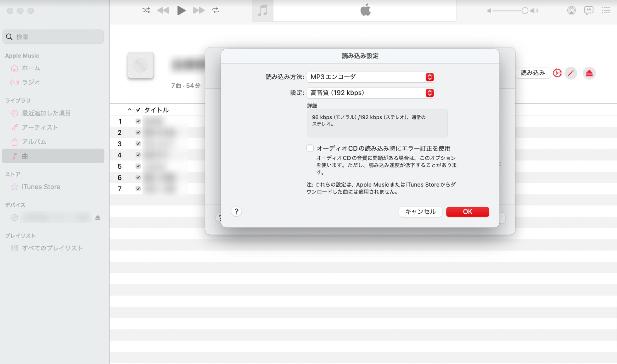Uncheck track 6 checkbox
617x364 pixels.
[138, 177]
